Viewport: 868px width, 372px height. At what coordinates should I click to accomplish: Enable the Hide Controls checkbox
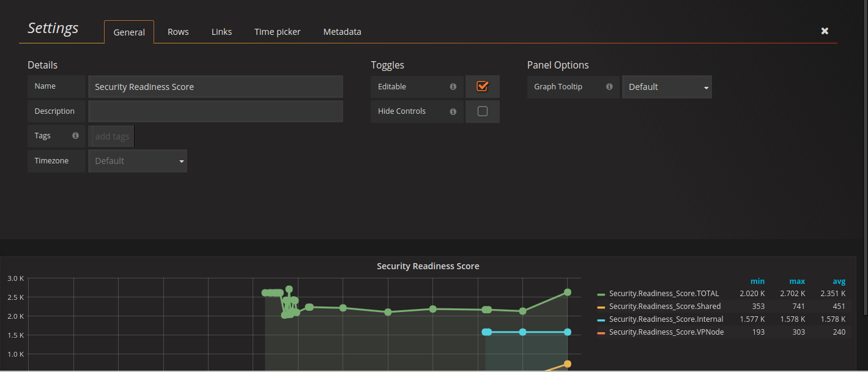tap(482, 111)
